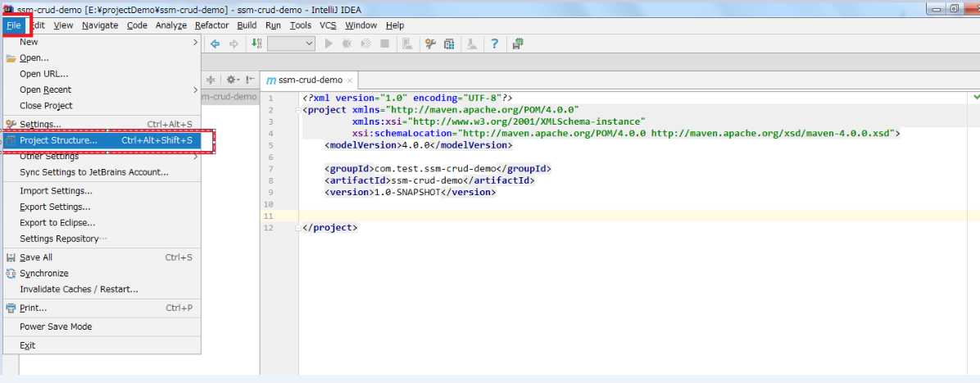Image resolution: width=980 pixels, height=383 pixels.
Task: Collapse the project tag fold marker
Action: [x=297, y=110]
